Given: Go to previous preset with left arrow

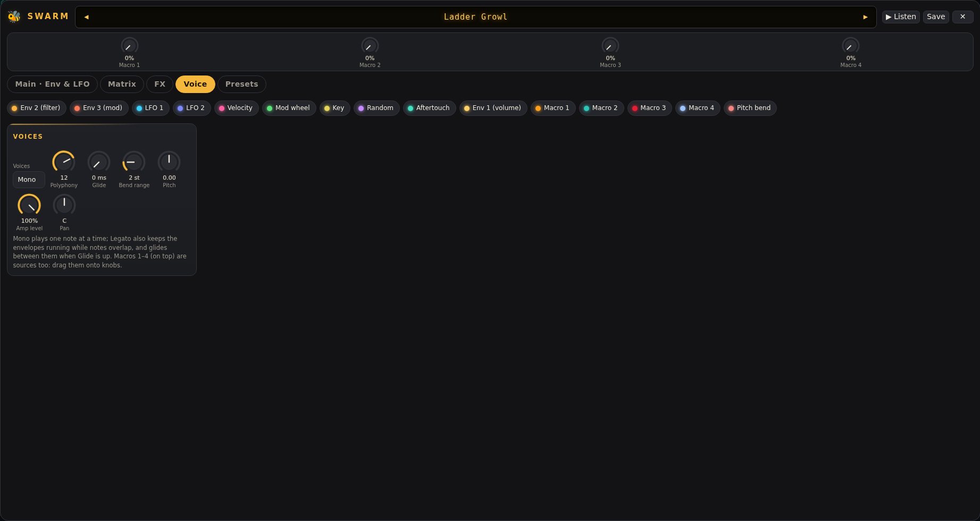Looking at the screenshot, I should click(x=86, y=17).
